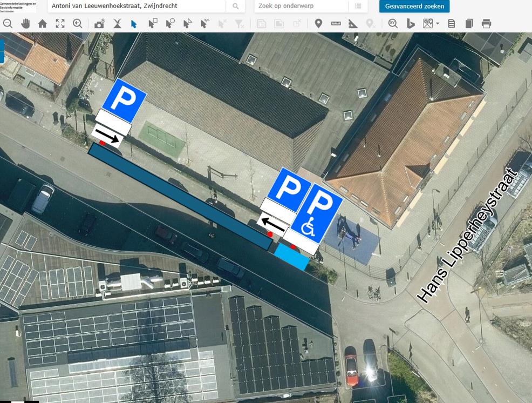This screenshot has width=532, height=403.
Task: Activate the blue pointer select tool
Action: coord(134,24)
